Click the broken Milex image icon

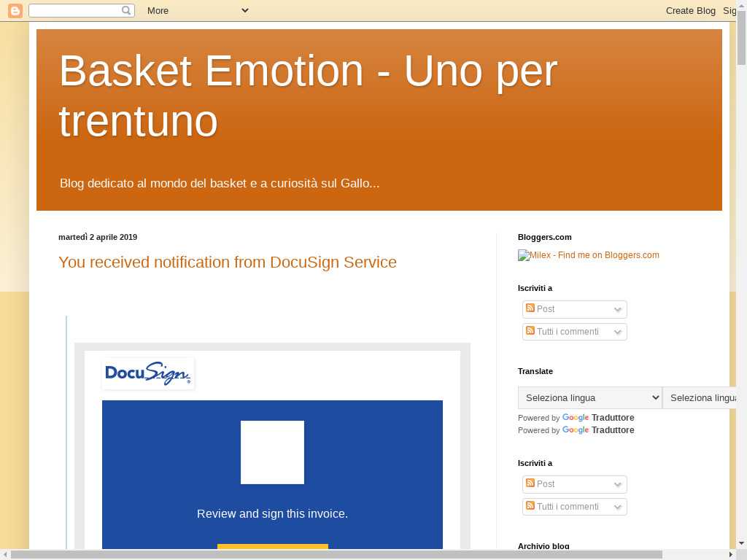click(524, 255)
